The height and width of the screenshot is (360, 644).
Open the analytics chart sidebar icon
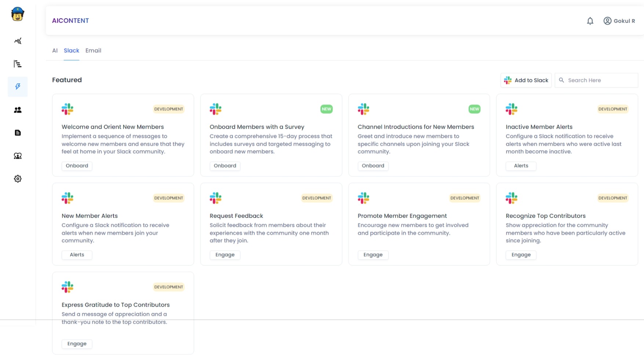(18, 41)
